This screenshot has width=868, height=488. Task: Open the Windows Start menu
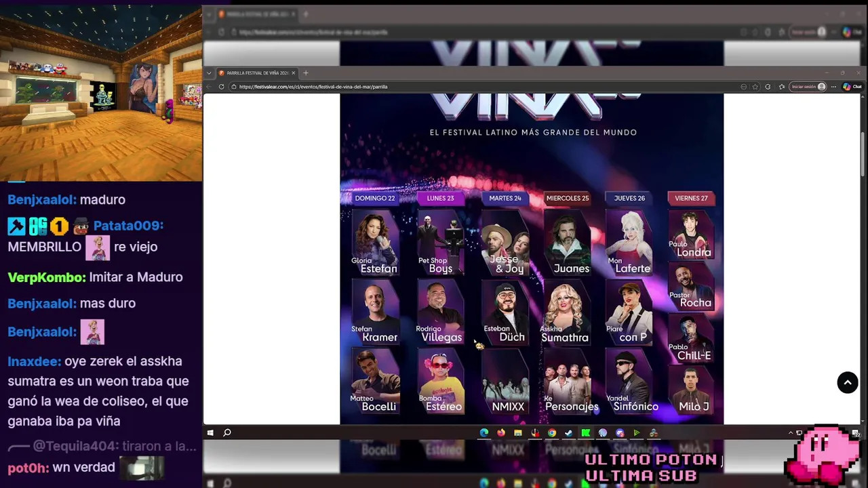(x=210, y=432)
